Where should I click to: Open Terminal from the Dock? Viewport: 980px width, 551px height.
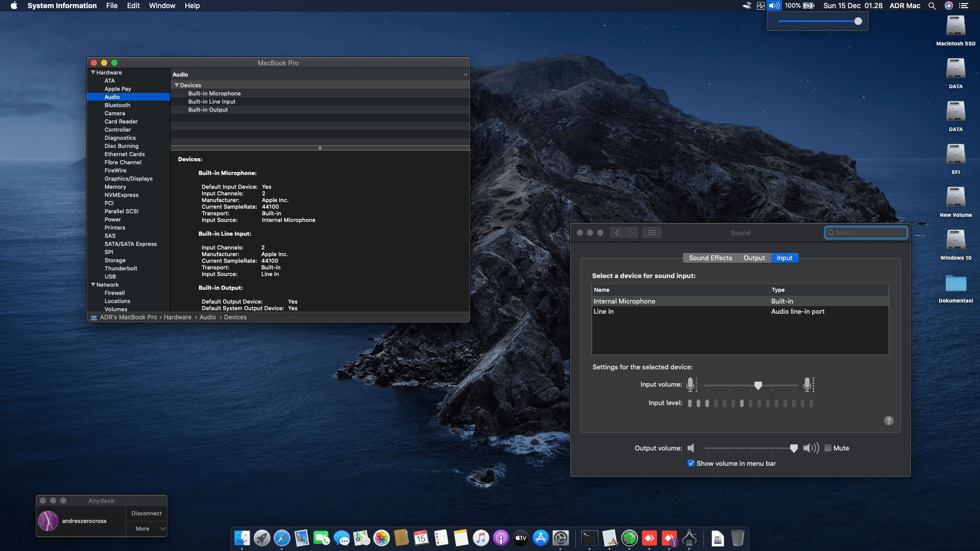point(589,538)
